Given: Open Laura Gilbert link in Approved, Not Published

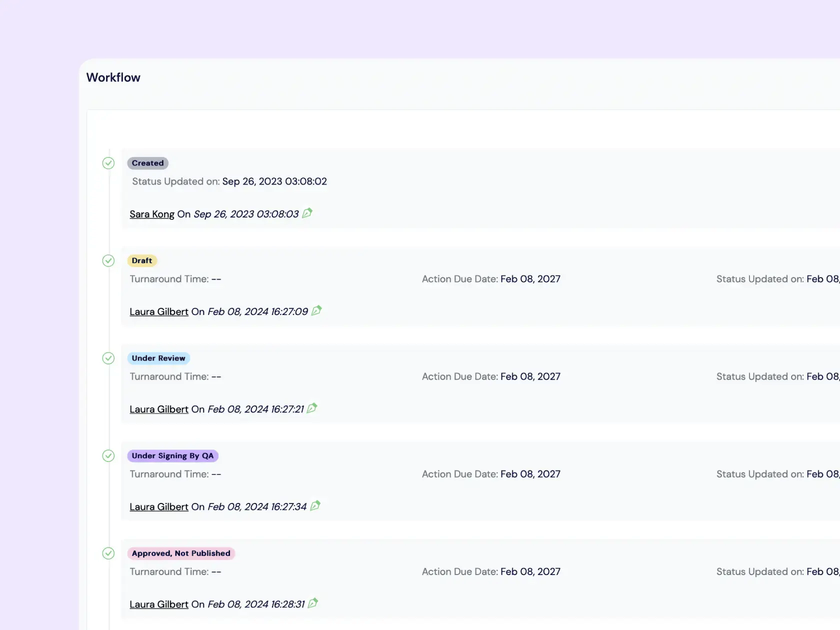Looking at the screenshot, I should point(159,604).
